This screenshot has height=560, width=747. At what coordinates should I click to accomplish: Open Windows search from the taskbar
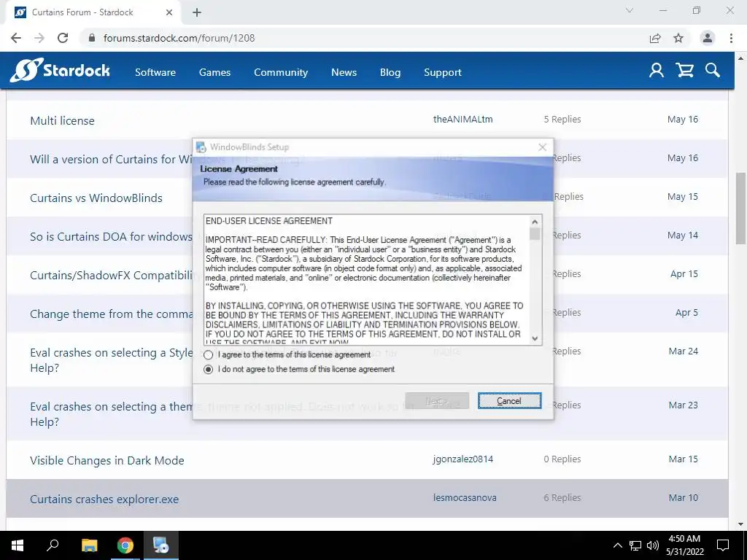[x=53, y=545]
